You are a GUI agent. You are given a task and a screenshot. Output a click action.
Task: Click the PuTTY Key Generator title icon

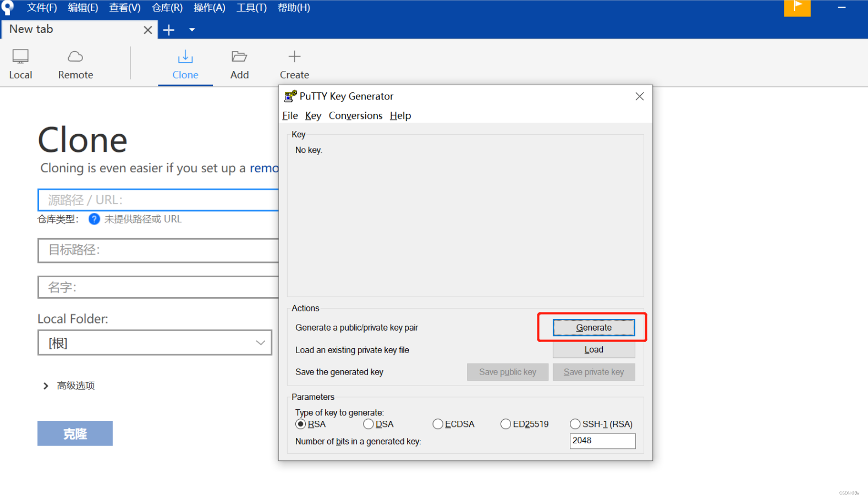[290, 96]
